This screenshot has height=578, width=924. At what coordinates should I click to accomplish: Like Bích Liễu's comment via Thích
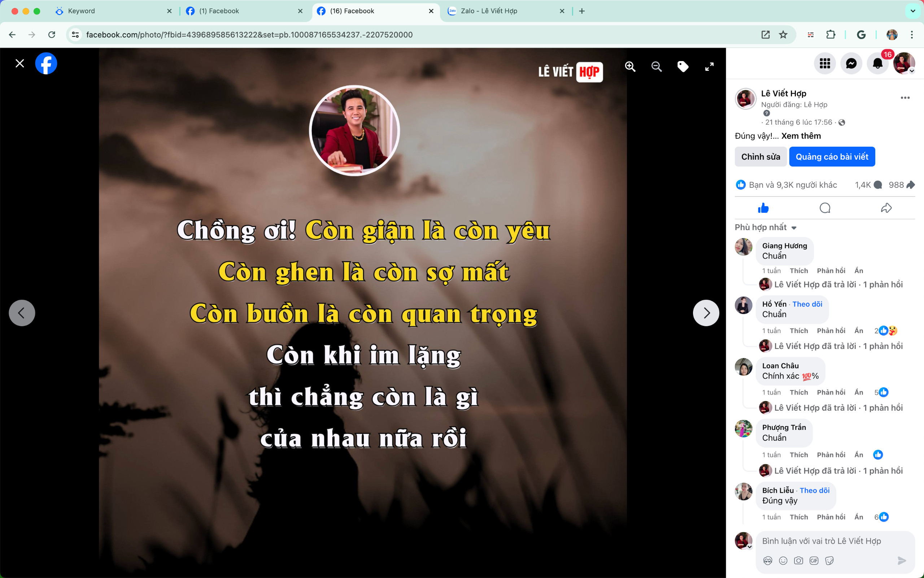pos(799,517)
